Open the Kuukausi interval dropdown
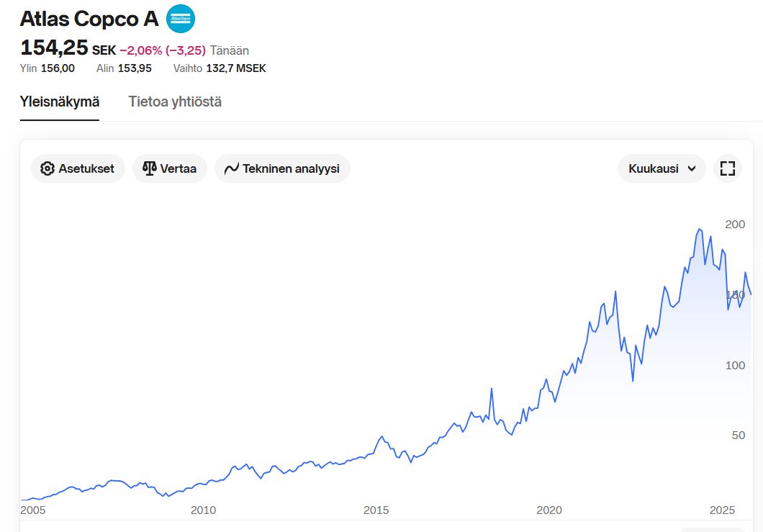The width and height of the screenshot is (763, 532). click(662, 168)
